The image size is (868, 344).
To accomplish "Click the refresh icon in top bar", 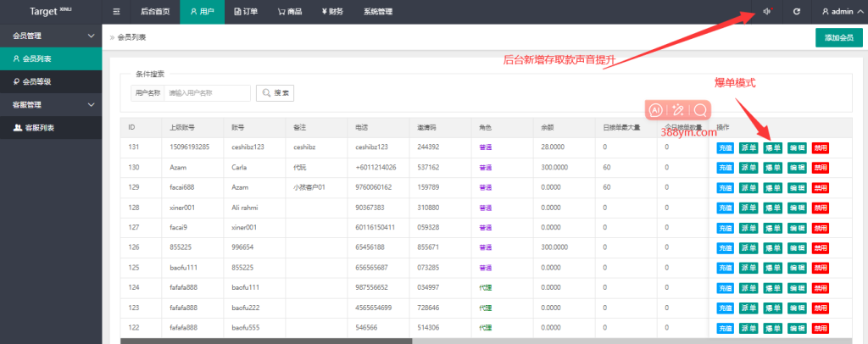I will (796, 12).
